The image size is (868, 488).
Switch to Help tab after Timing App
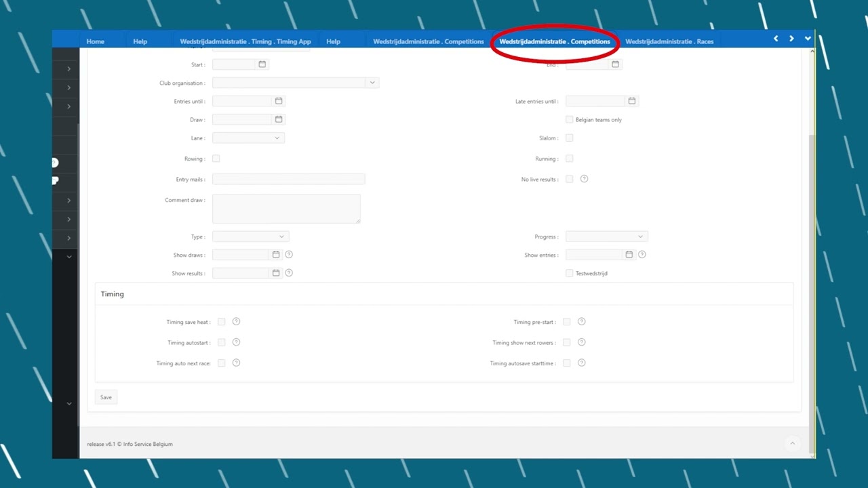pos(334,41)
